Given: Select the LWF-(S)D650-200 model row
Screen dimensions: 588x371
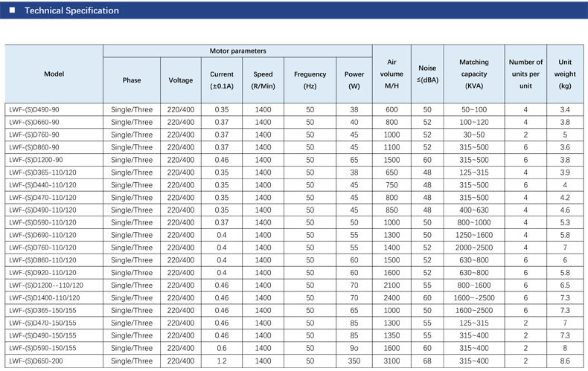Looking at the screenshot, I should point(295,361).
